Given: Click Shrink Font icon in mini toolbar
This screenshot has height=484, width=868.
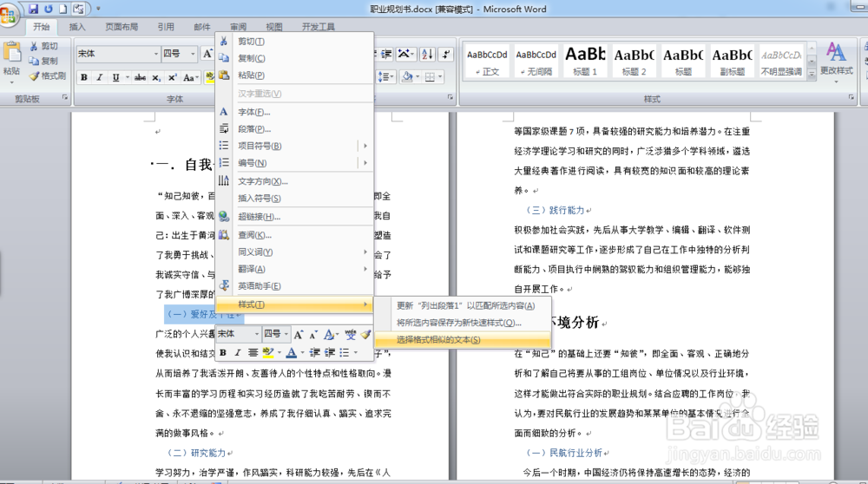Looking at the screenshot, I should [x=313, y=334].
